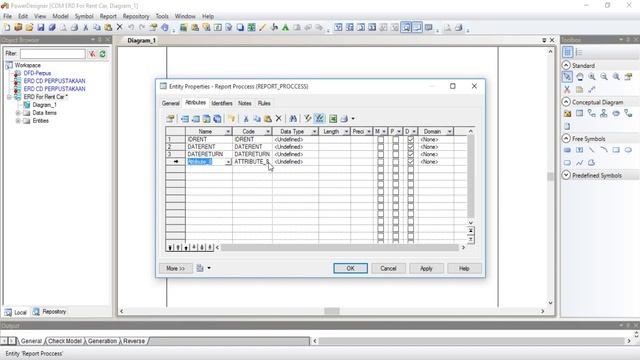Collapse the Standard section in Toolbox

click(x=566, y=65)
